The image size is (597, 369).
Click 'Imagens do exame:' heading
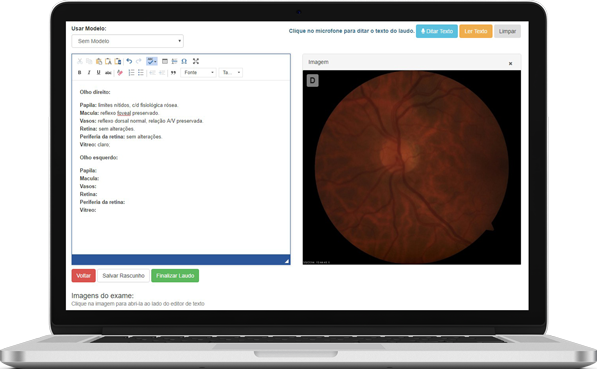click(x=102, y=296)
